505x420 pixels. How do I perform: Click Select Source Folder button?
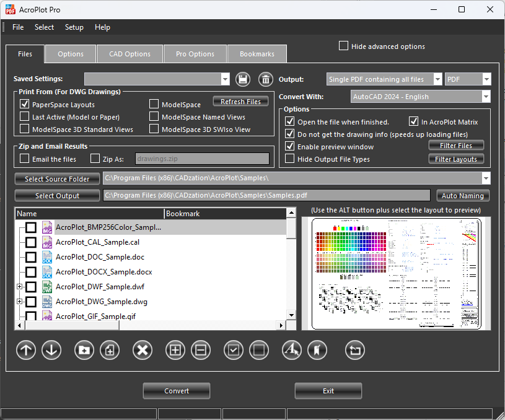coord(57,179)
